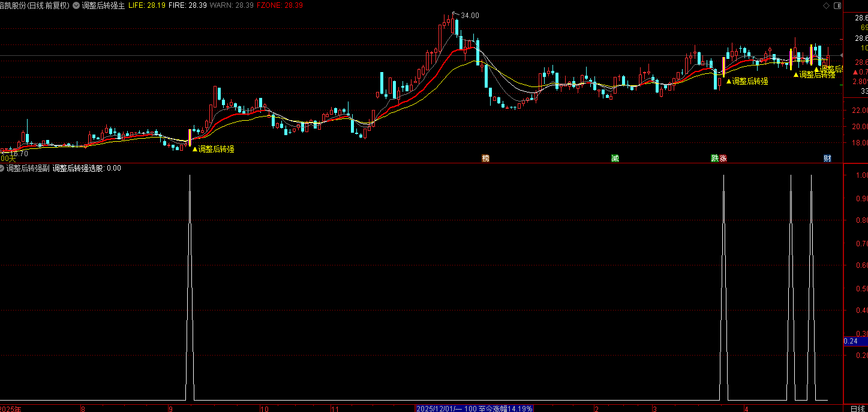Click the sub-chart label 调整后转强选股: 0.00
This screenshot has height=412, width=868.
tap(86, 168)
